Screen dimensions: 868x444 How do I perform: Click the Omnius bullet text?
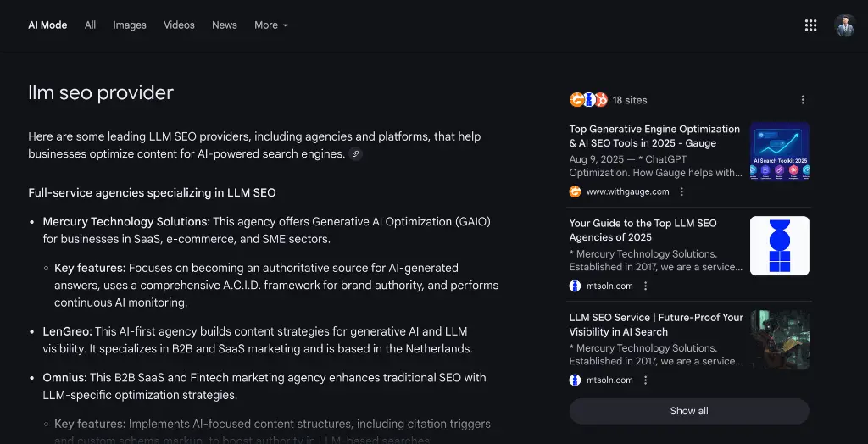pyautogui.click(x=264, y=386)
